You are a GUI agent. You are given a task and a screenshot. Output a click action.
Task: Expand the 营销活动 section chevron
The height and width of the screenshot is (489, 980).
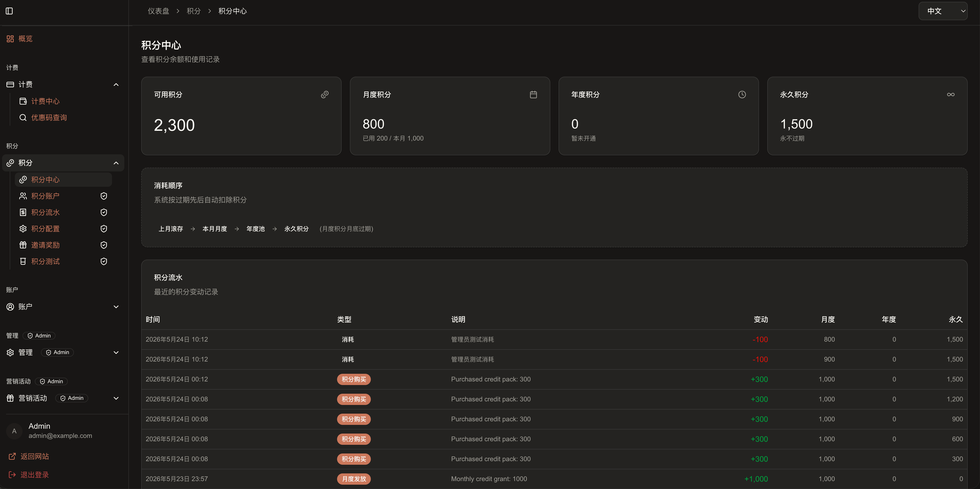click(x=116, y=398)
